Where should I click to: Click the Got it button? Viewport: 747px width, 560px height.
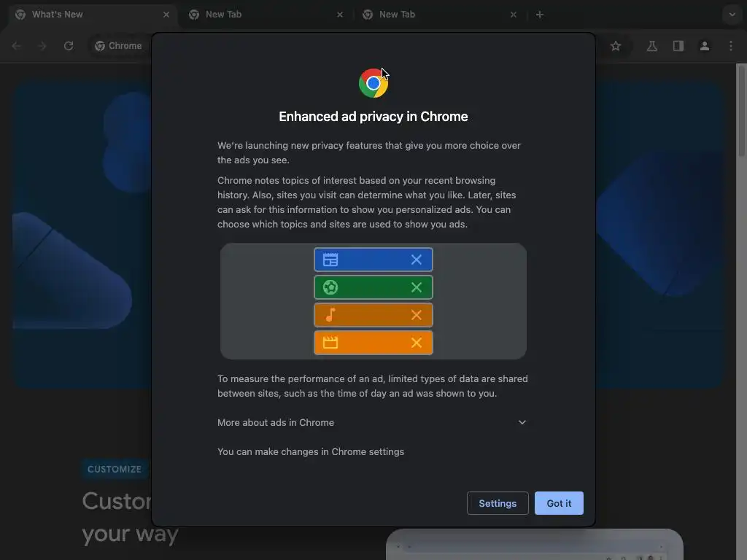click(x=558, y=503)
